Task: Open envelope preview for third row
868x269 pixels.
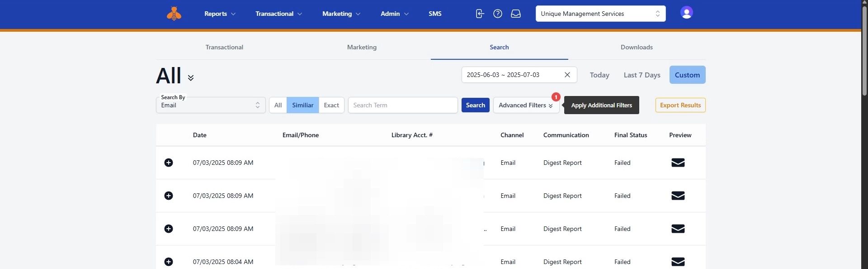Action: pyautogui.click(x=678, y=229)
